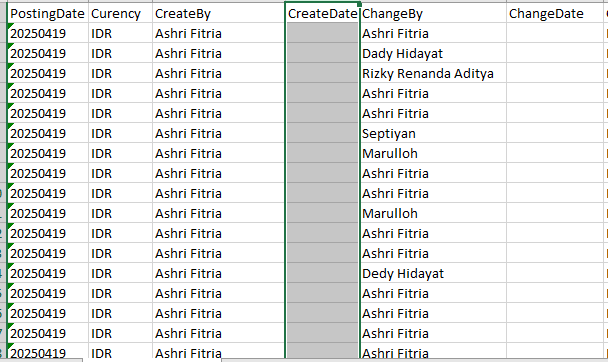This screenshot has height=362, width=608.
Task: Select the Rizky Renanda Aditya cell
Action: [433, 73]
